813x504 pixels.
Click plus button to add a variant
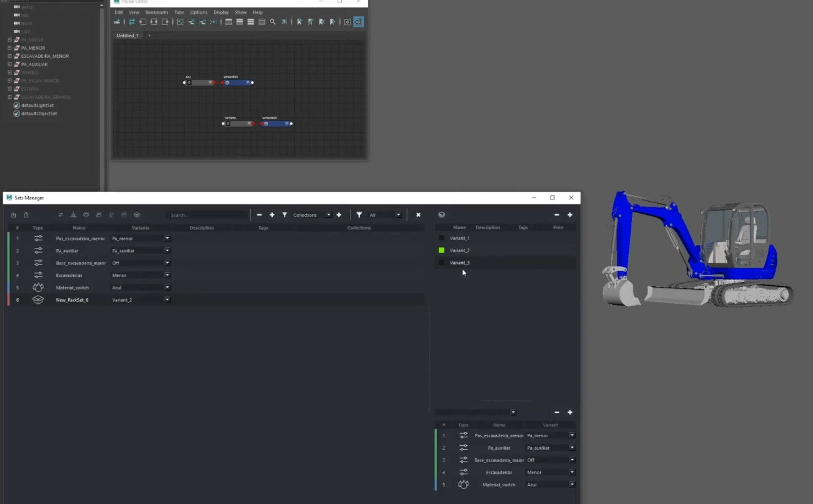pos(570,215)
